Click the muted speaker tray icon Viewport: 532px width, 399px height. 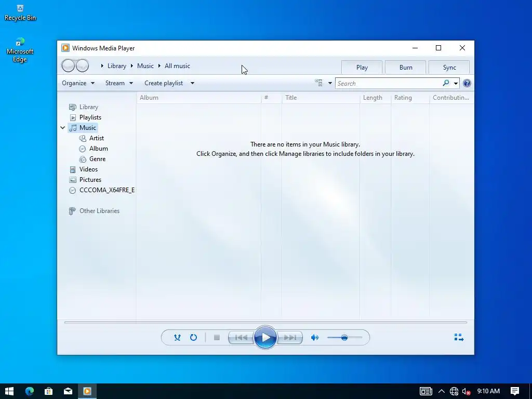click(466, 391)
